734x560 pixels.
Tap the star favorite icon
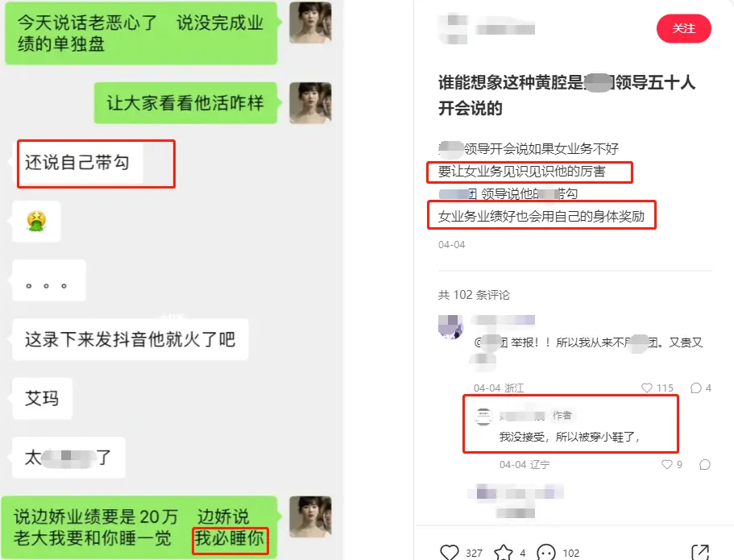point(504,553)
